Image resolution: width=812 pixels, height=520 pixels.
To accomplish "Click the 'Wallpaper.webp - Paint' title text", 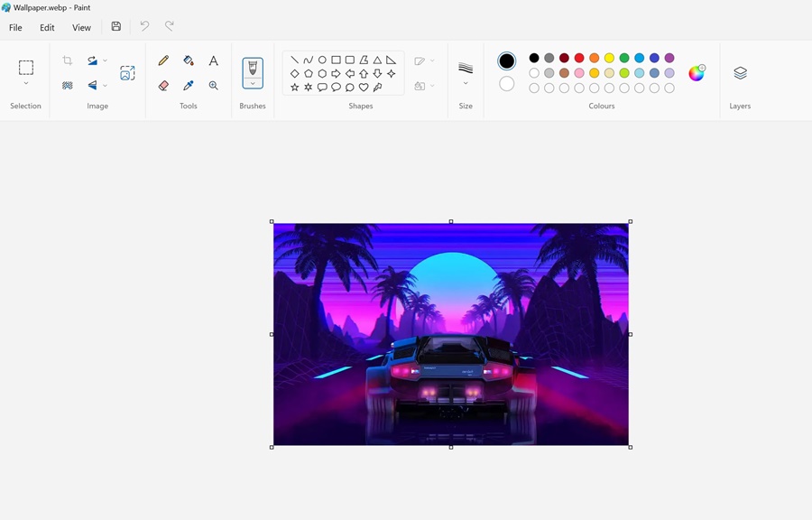I will 51,8.
